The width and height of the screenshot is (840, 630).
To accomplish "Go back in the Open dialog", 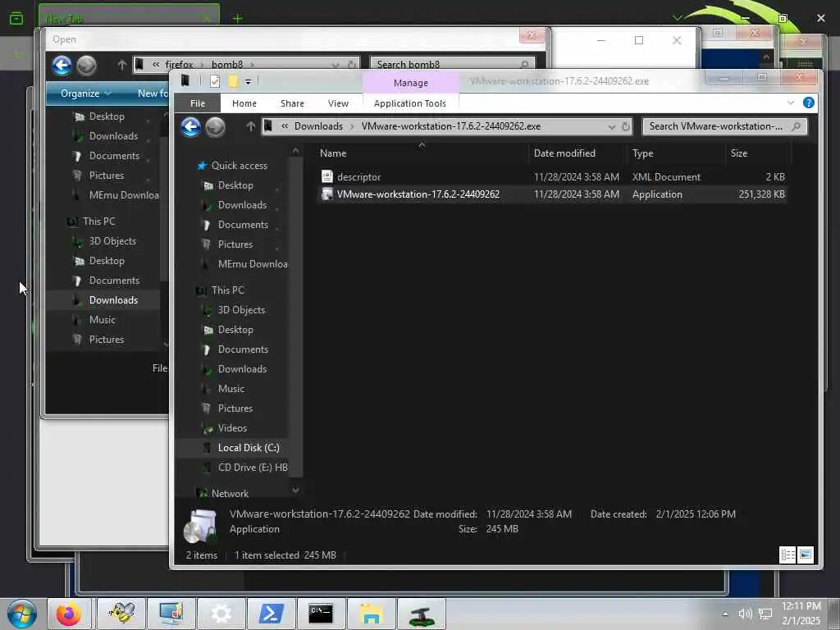I will (x=62, y=66).
